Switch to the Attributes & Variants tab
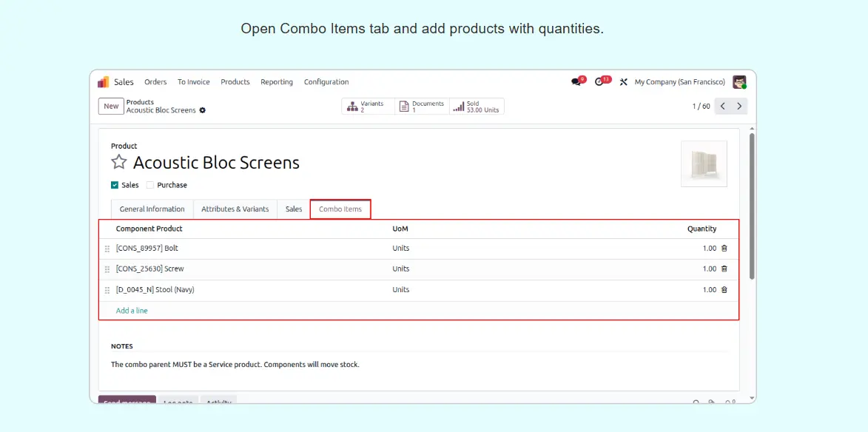868x432 pixels. 235,209
